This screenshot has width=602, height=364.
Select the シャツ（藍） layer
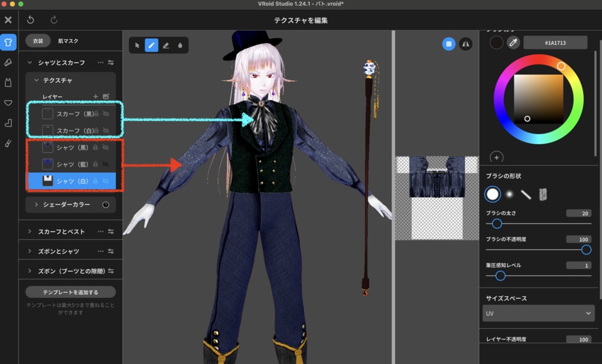[x=71, y=163]
